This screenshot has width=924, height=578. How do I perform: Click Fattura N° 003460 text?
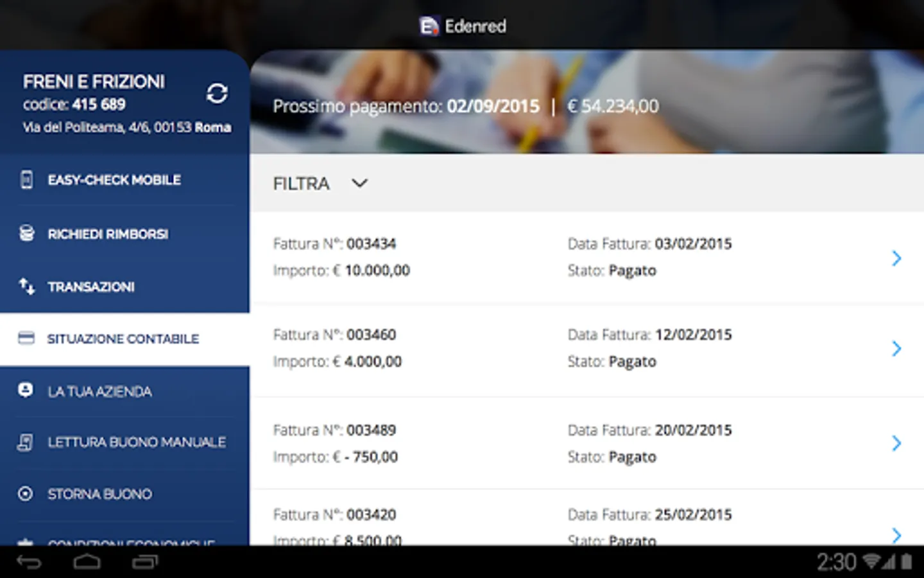[x=334, y=335]
